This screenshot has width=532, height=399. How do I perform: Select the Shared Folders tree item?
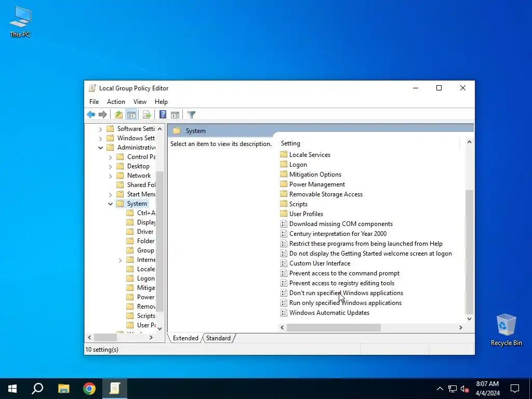136,185
